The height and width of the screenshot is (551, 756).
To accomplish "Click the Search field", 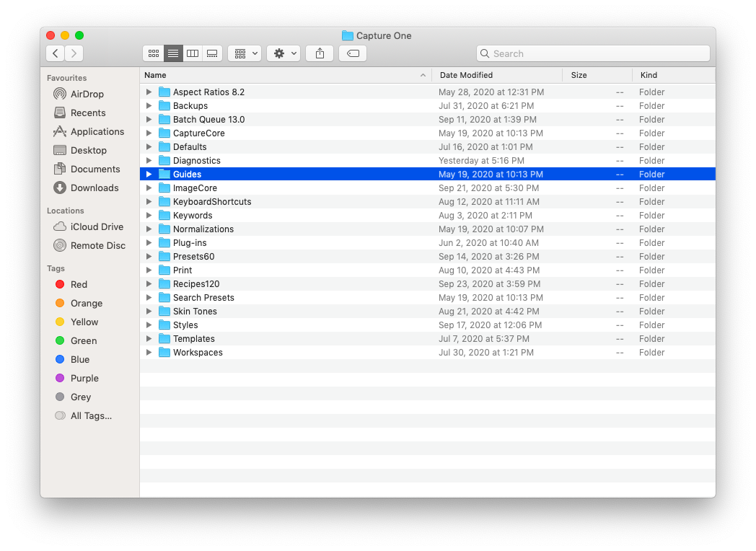I will point(593,53).
